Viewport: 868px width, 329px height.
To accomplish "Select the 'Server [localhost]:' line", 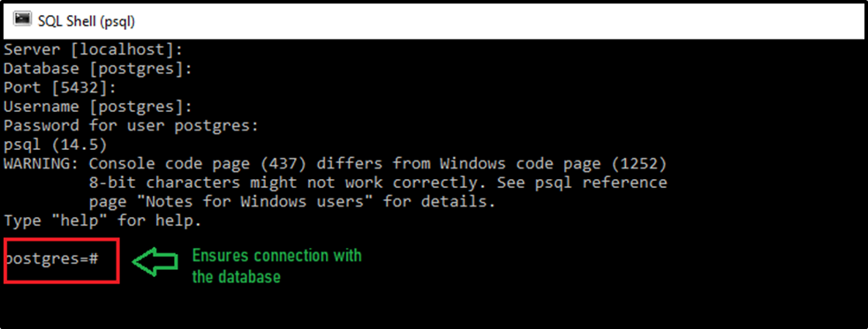I will [94, 49].
